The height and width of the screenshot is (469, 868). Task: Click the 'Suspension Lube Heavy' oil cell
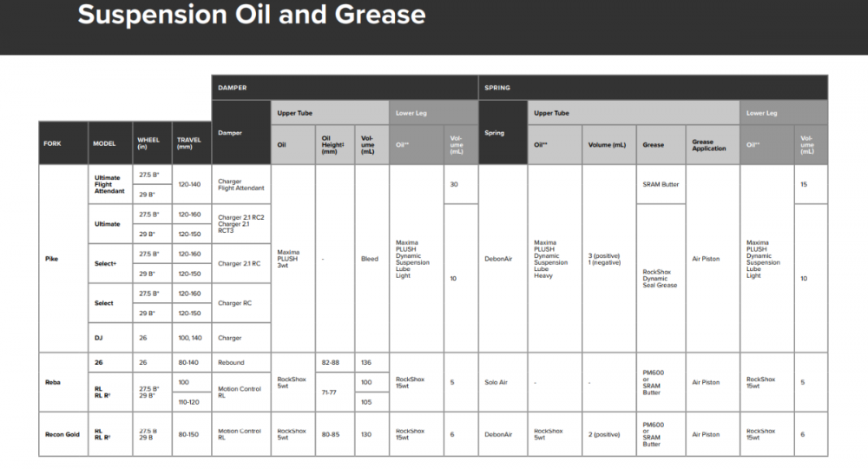pos(555,259)
